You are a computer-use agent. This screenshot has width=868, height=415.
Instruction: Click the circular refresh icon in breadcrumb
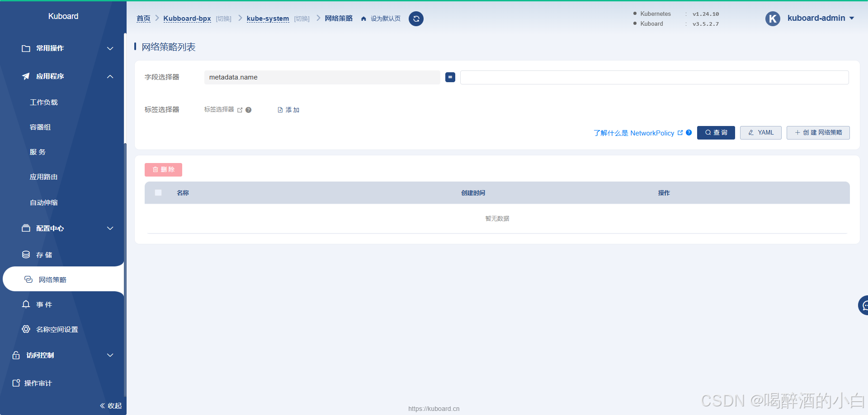pos(416,19)
